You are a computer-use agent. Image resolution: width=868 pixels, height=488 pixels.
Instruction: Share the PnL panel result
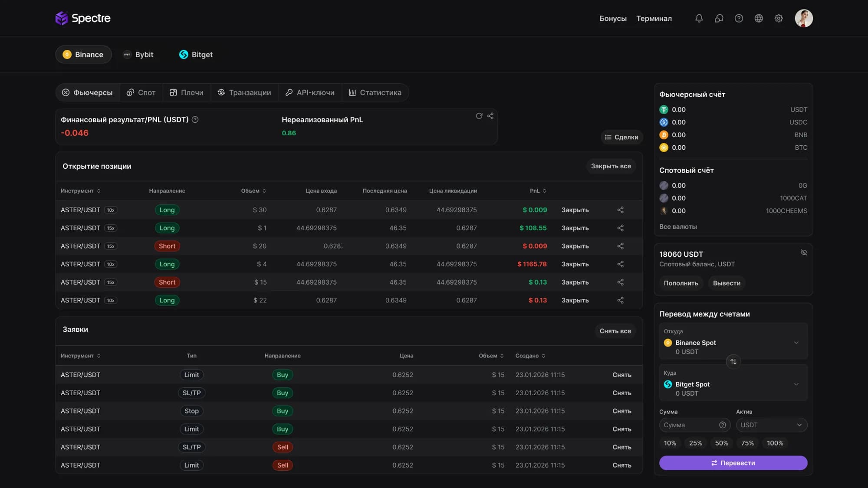490,116
